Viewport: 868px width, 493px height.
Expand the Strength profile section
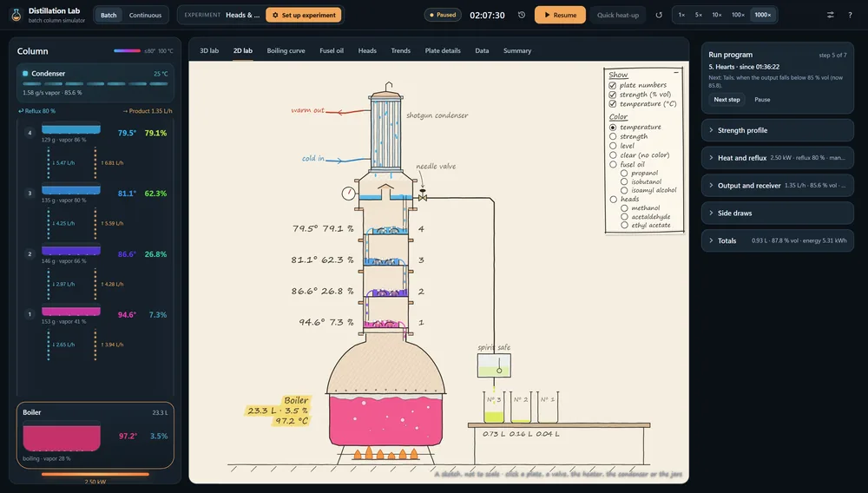(x=777, y=130)
